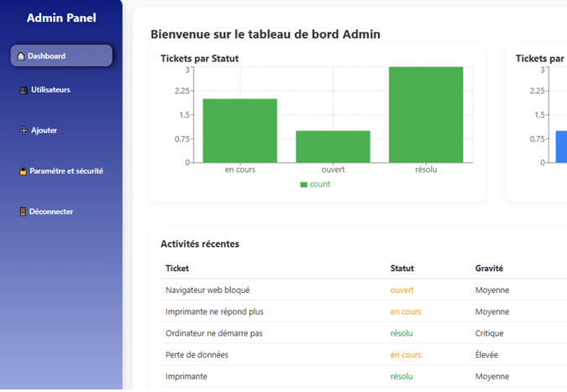This screenshot has height=392, width=567.
Task: Select the 'Navigateur web bloqué' ticket row
Action: (207, 290)
